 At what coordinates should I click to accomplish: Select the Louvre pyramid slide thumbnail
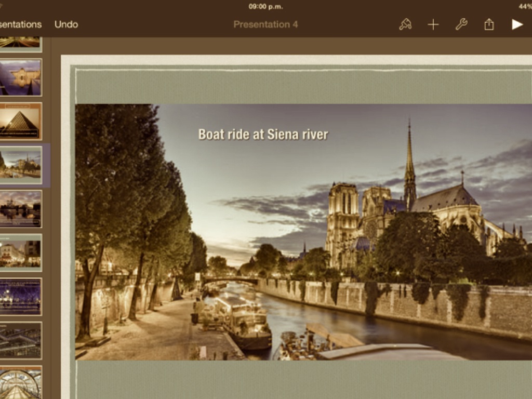point(20,121)
